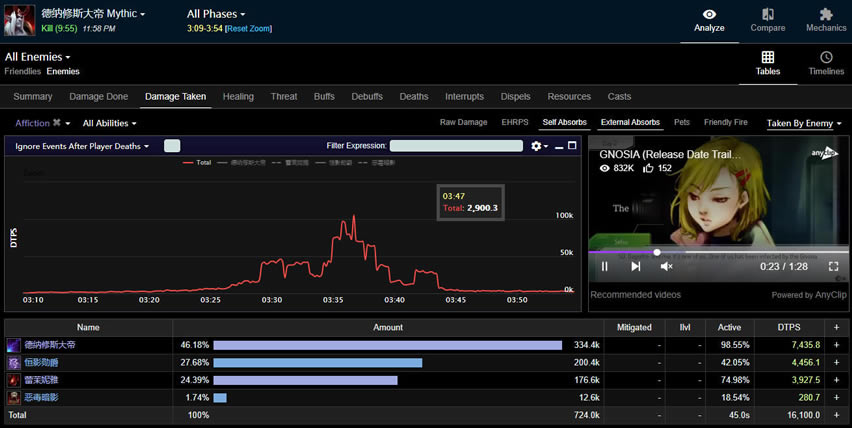Open the Debuffs tab
Screen dimensions: 852x428
[x=367, y=97]
